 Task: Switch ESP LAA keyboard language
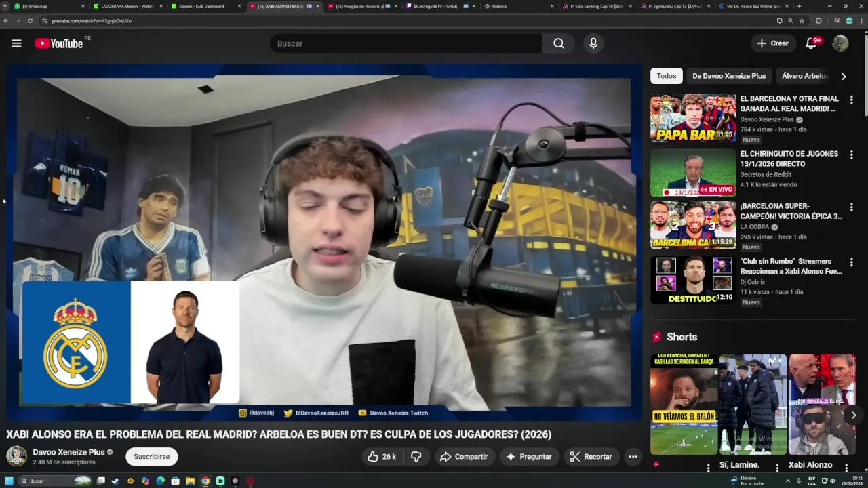tap(812, 481)
